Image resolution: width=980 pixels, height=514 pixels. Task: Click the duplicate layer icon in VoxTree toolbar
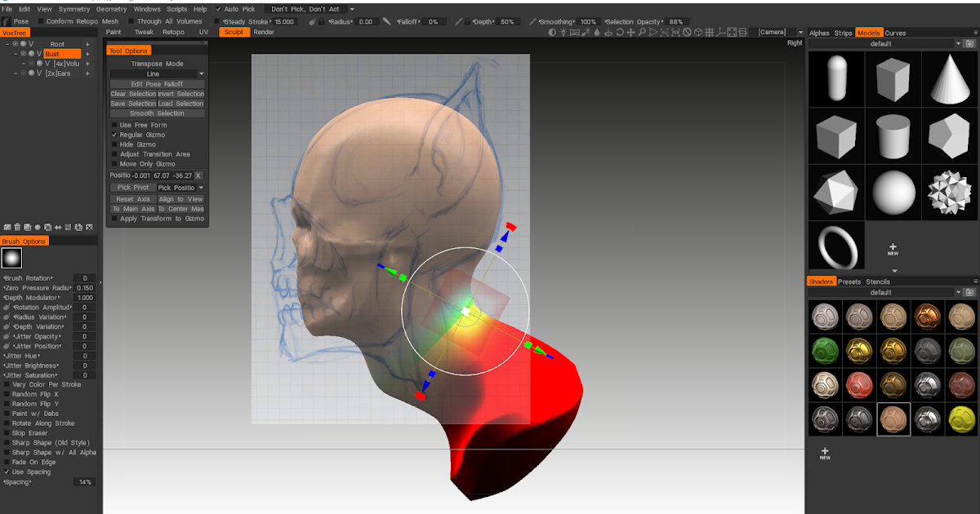pyautogui.click(x=27, y=228)
